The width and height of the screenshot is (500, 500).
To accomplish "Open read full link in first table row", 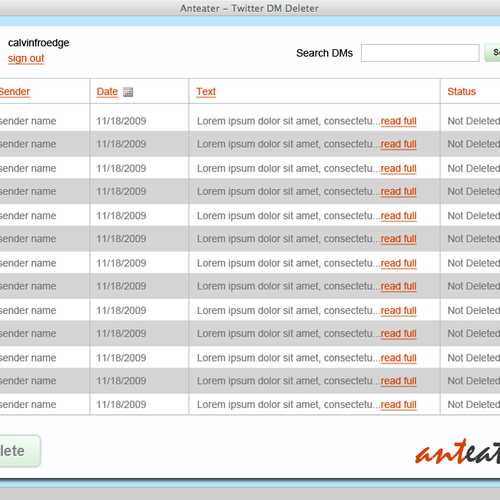I will [x=399, y=121].
